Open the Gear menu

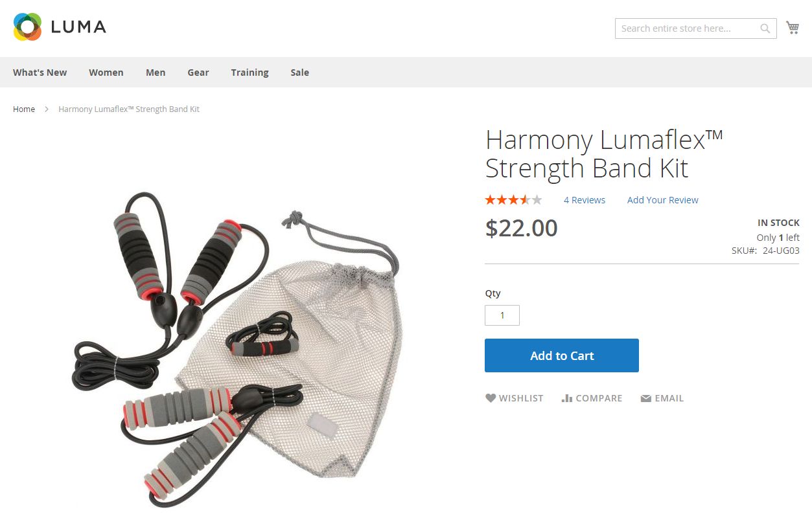(x=198, y=73)
